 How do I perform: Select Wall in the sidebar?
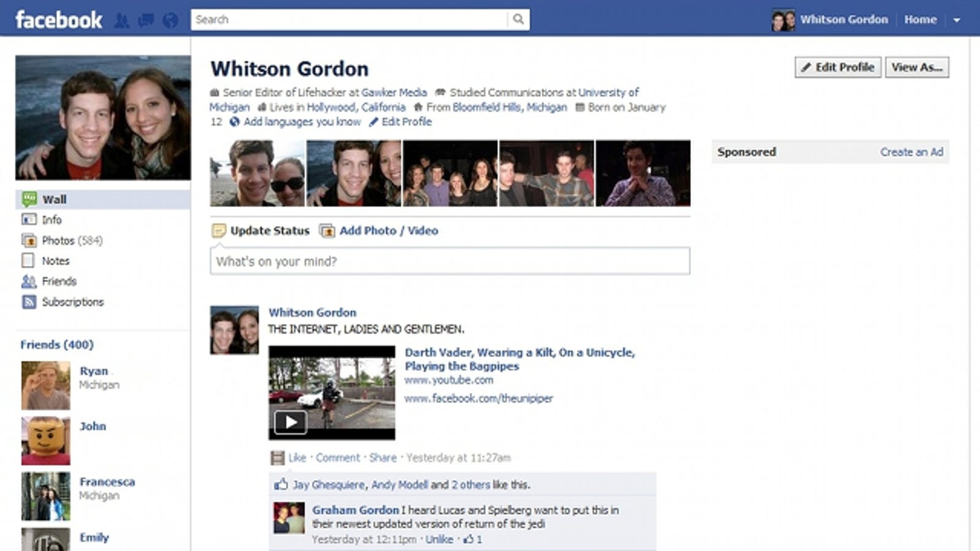[103, 200]
